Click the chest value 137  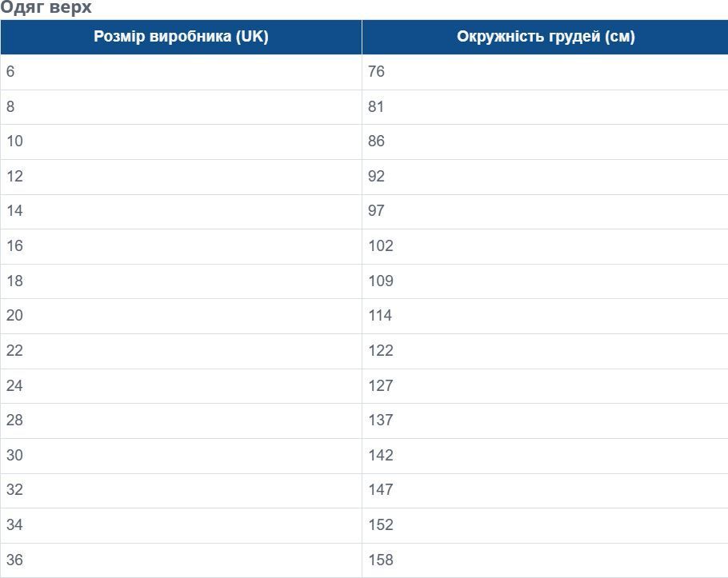pos(381,420)
